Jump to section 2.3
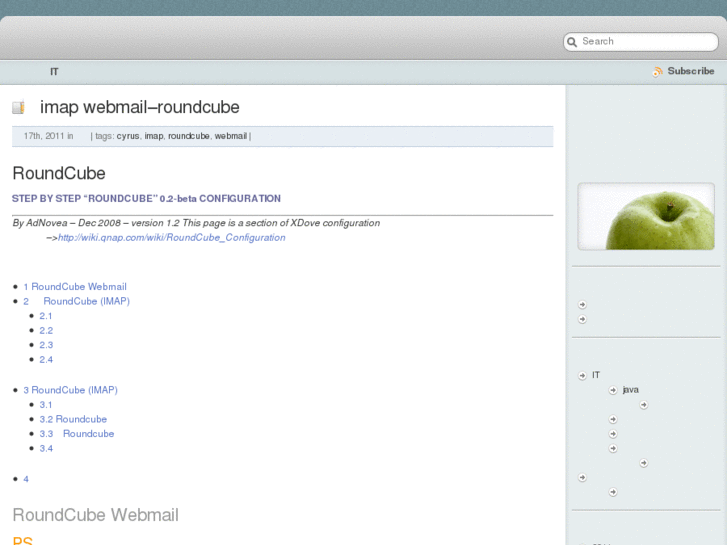The image size is (727, 545). click(x=46, y=345)
